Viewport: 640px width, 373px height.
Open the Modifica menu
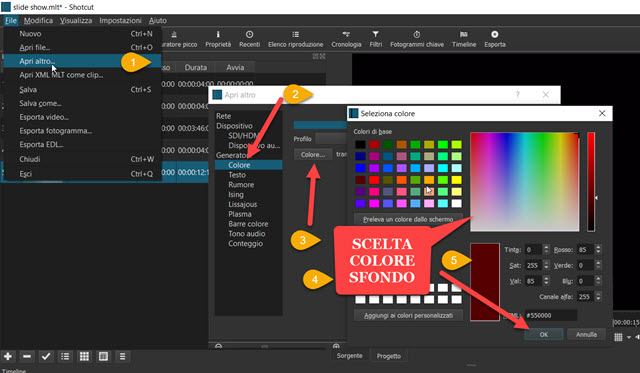[x=38, y=20]
